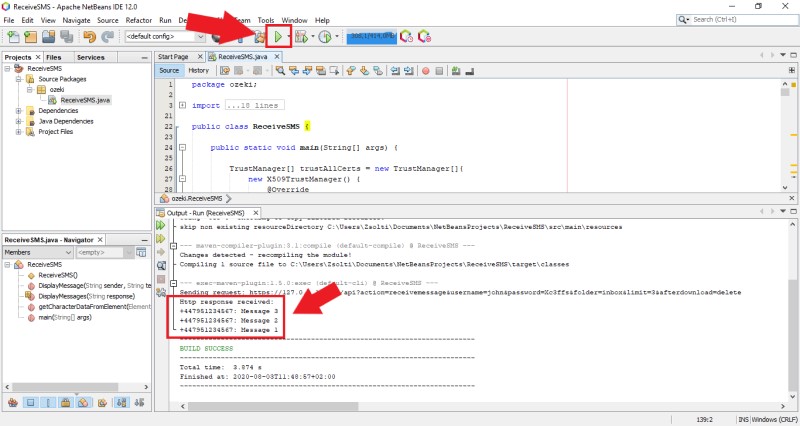Click the Profile Project toolbar icon

point(324,37)
